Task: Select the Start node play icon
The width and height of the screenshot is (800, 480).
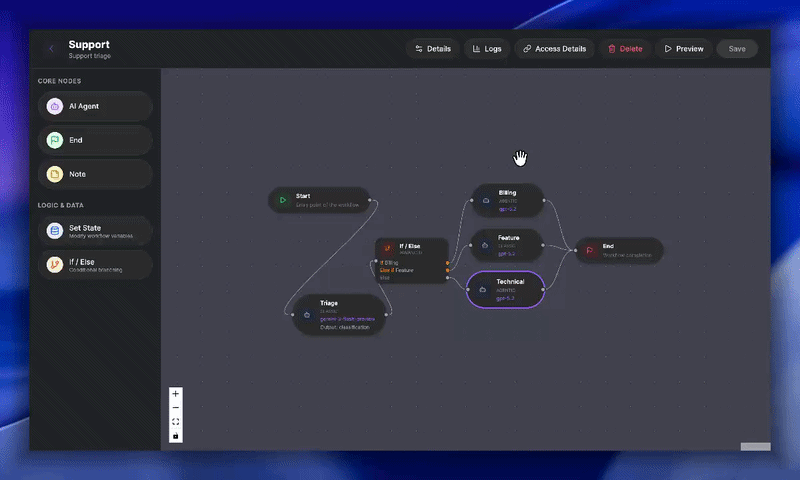Action: click(x=283, y=200)
